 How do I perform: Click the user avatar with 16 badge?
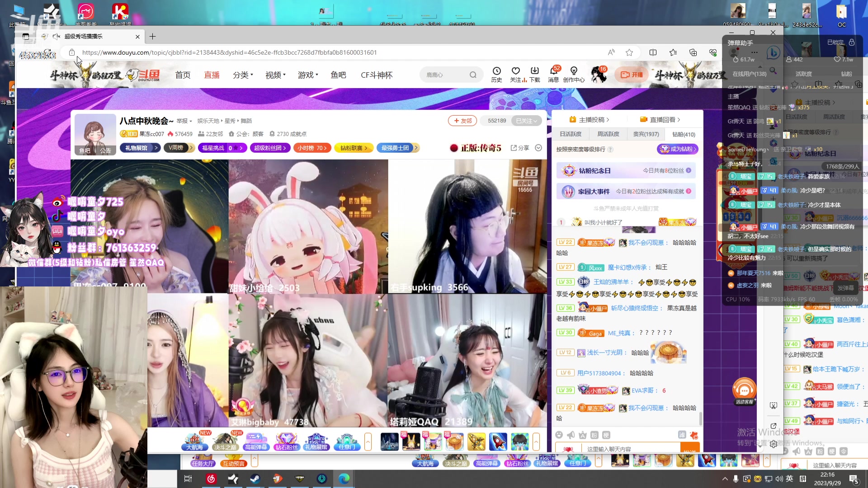[x=599, y=75]
